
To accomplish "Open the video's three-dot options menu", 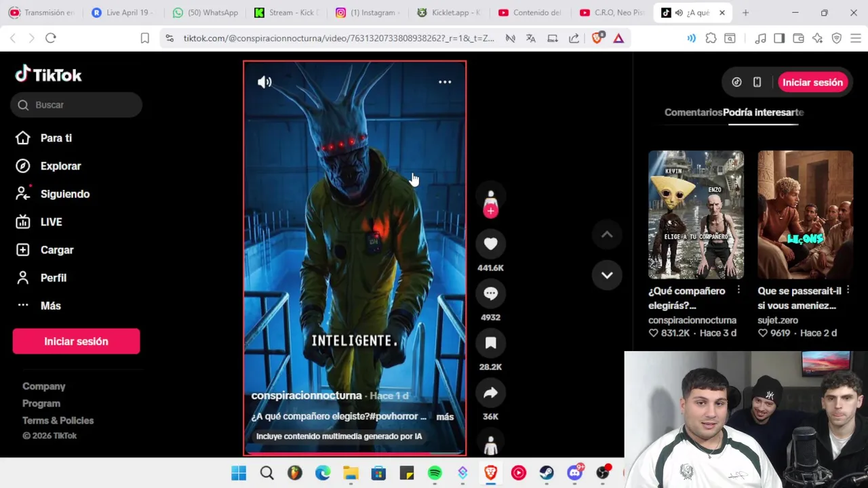I will [445, 82].
